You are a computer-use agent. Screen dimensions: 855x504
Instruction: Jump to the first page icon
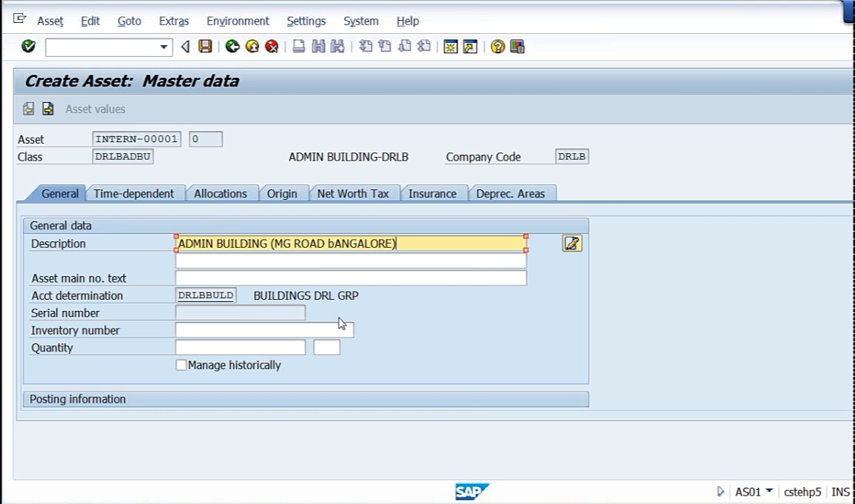(366, 47)
